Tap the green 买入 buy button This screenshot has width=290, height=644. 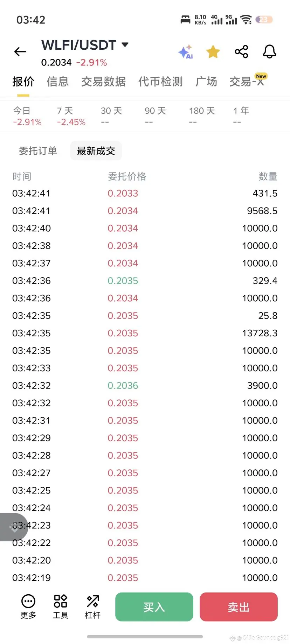[154, 607]
